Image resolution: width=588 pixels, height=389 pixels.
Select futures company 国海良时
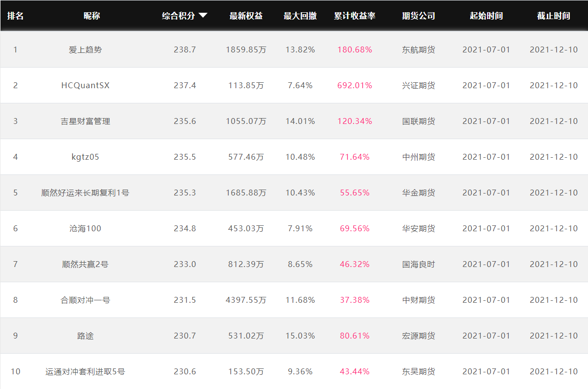(419, 264)
